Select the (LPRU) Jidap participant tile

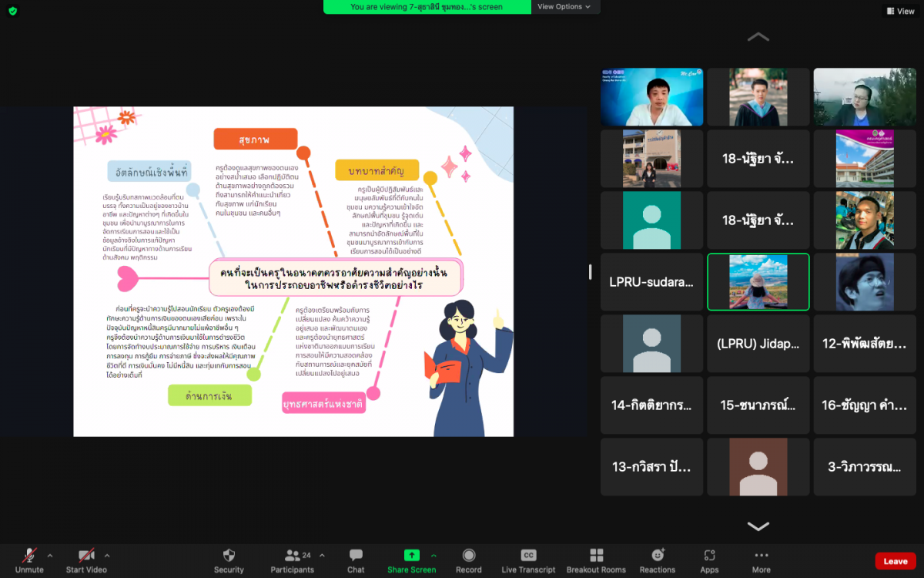758,344
